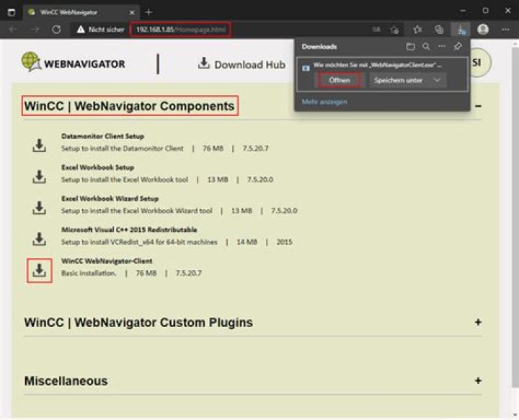
Task: Open more options in Downloads popup
Action: tap(442, 47)
